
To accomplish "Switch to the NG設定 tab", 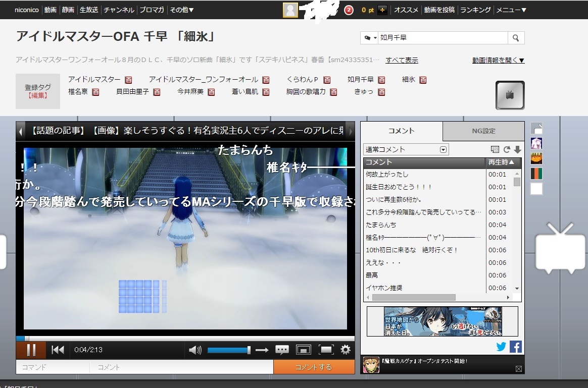I will click(483, 131).
